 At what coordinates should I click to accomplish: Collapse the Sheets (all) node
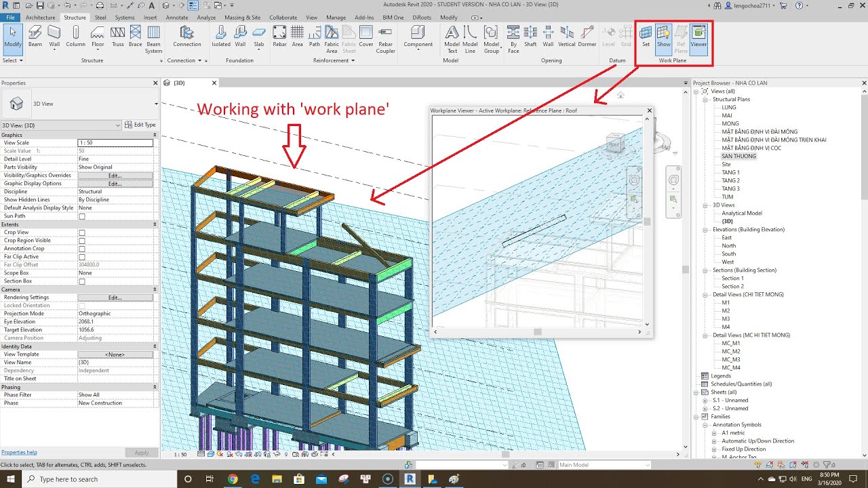coord(696,392)
